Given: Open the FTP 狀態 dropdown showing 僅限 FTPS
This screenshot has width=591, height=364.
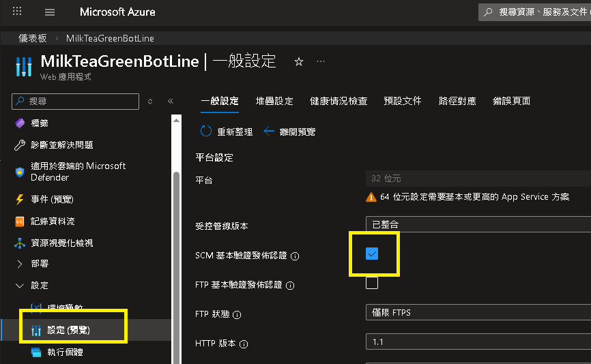Looking at the screenshot, I should click(x=478, y=313).
